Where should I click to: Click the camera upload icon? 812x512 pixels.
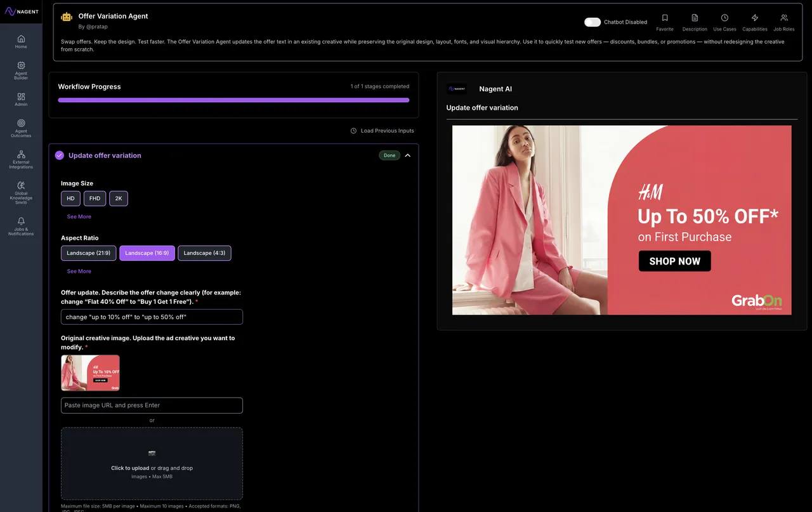pyautogui.click(x=152, y=453)
